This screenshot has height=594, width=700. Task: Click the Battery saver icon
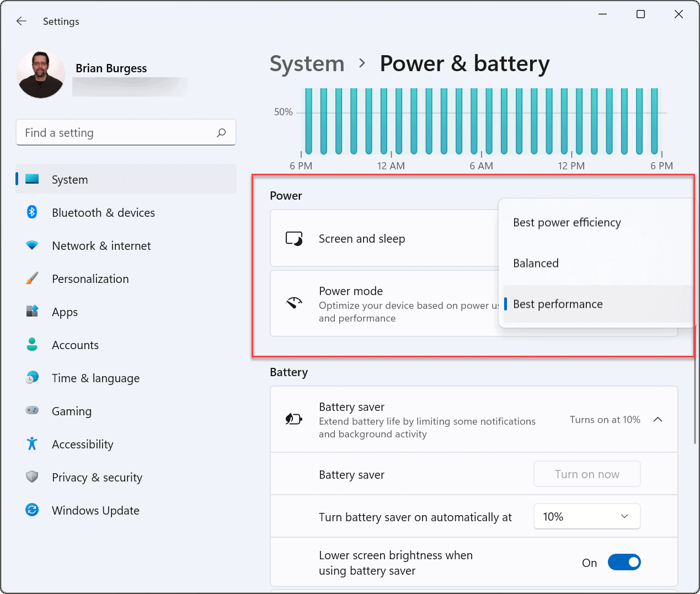(294, 419)
